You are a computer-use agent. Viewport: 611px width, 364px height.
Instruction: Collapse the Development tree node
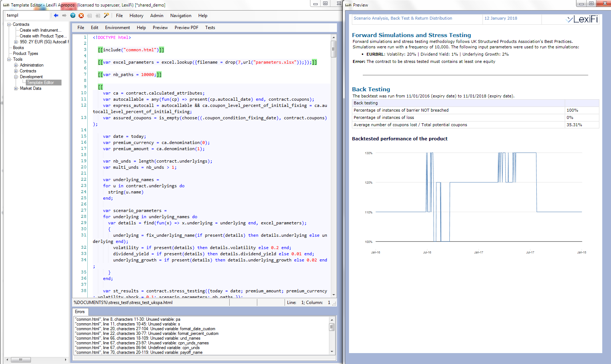(16, 77)
